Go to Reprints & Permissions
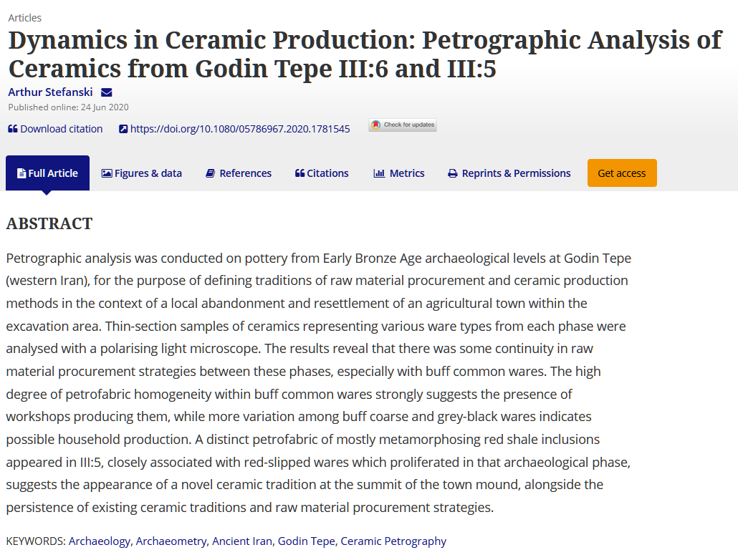Viewport: 738px width, 560px height. pyautogui.click(x=516, y=173)
